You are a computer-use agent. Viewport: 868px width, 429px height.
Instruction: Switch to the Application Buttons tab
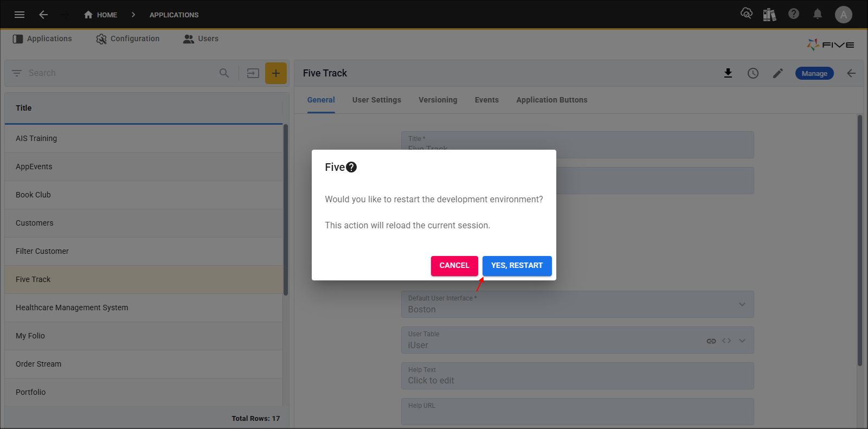(552, 100)
